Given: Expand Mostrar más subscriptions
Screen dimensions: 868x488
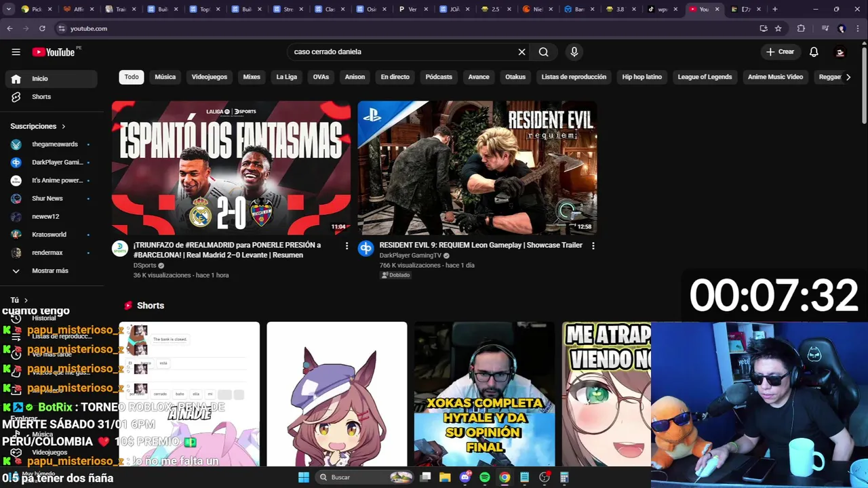Looking at the screenshot, I should click(x=52, y=271).
